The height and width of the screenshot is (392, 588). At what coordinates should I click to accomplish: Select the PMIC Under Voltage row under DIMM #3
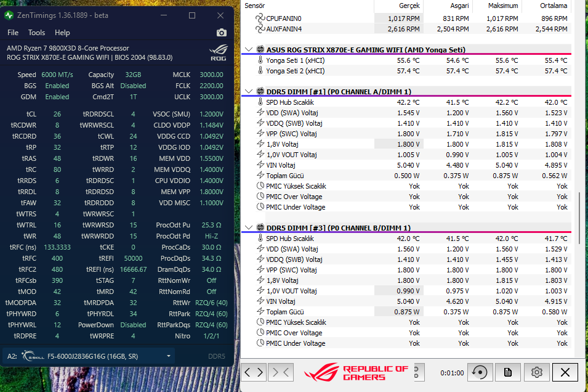[413, 343]
